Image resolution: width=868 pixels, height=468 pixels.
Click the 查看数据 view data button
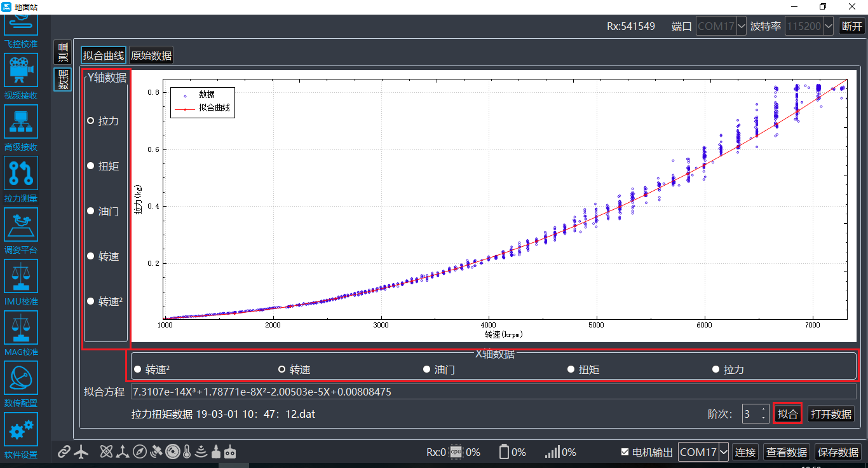[787, 452]
